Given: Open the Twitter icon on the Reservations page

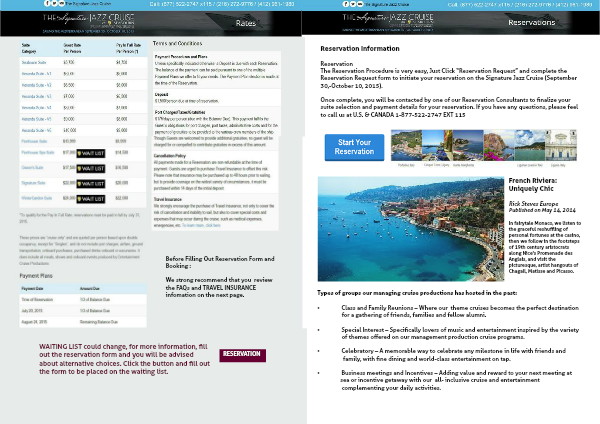Looking at the screenshot, I should 353,4.
